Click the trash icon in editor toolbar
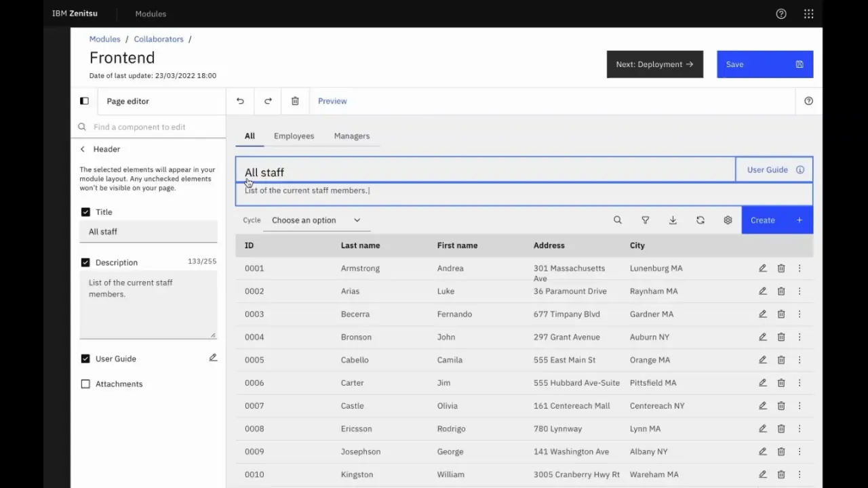This screenshot has width=868, height=488. tap(295, 101)
